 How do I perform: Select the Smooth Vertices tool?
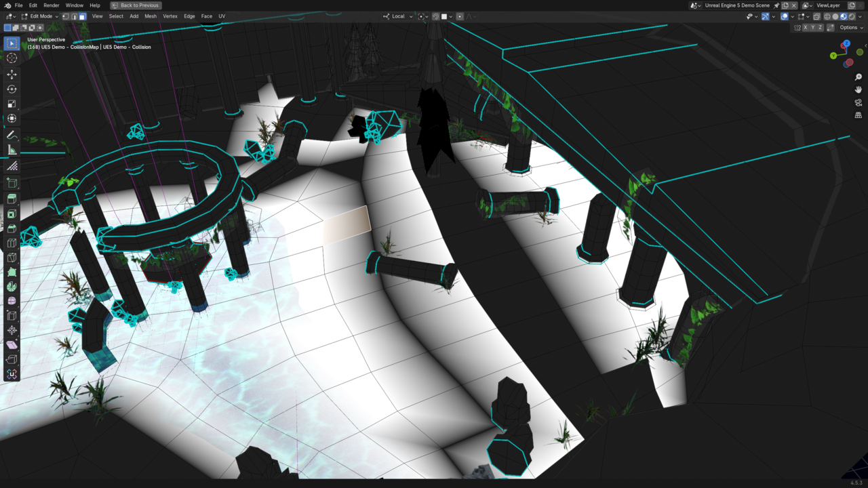coord(12,302)
